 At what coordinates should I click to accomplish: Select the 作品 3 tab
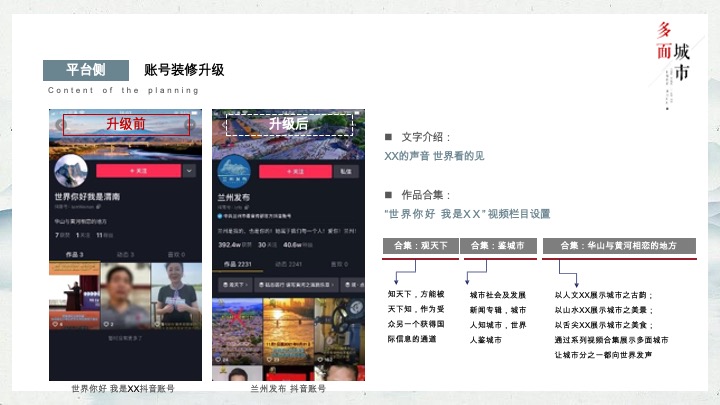tap(74, 254)
